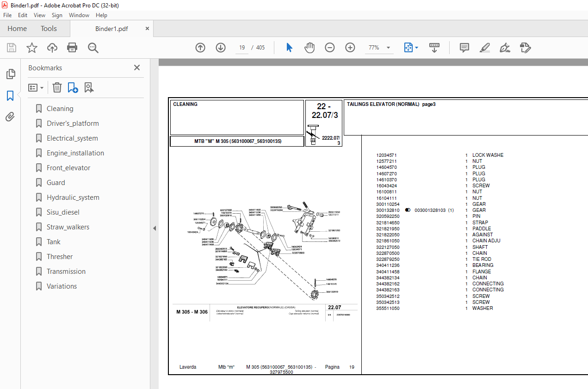Open the fit page options dropdown arrow
Image resolution: width=588 pixels, height=389 pixels.
(416, 48)
